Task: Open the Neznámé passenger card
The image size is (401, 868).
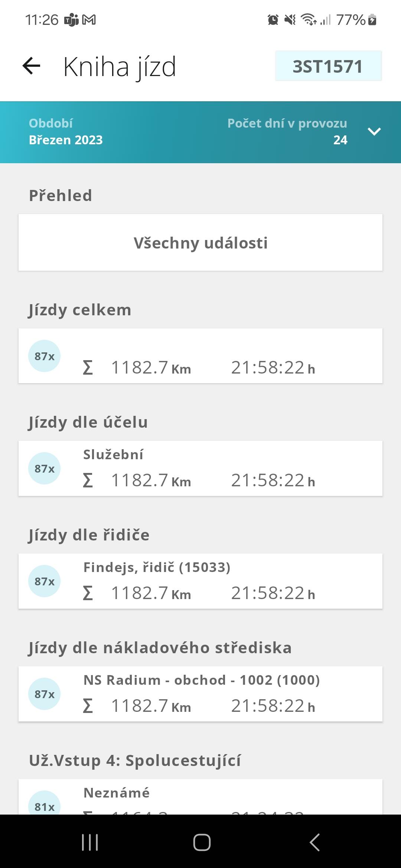Action: click(x=200, y=797)
